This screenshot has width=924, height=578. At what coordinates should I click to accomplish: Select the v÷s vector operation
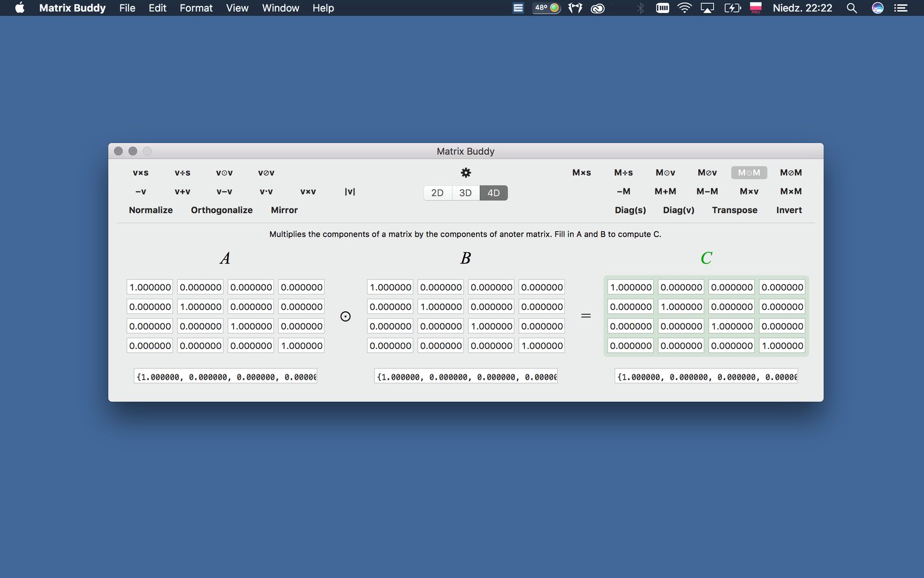[x=183, y=173]
